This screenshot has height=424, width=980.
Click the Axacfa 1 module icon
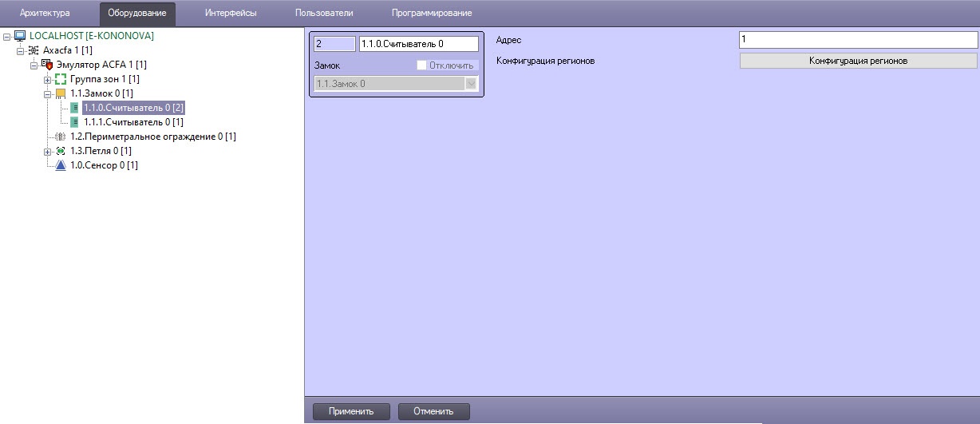[34, 50]
